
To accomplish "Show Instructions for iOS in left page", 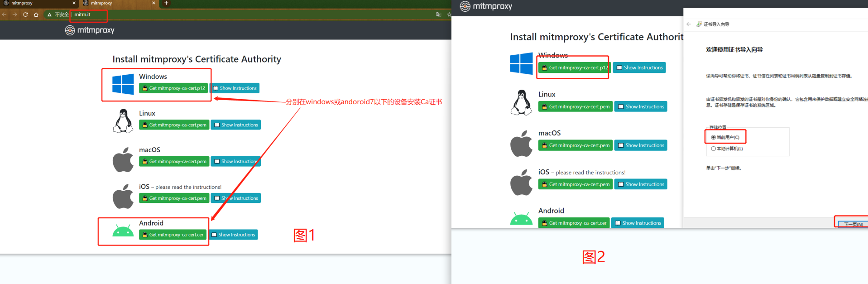I will tap(236, 198).
